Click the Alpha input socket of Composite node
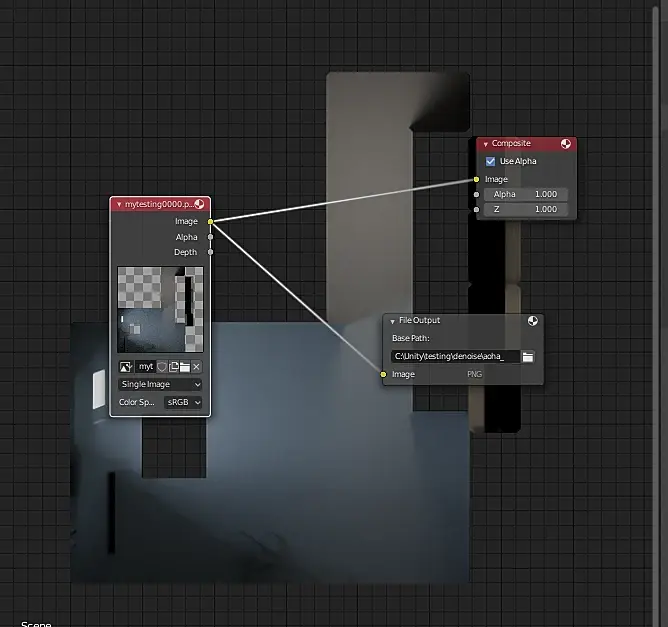Image resolution: width=668 pixels, height=627 pixels. point(476,195)
